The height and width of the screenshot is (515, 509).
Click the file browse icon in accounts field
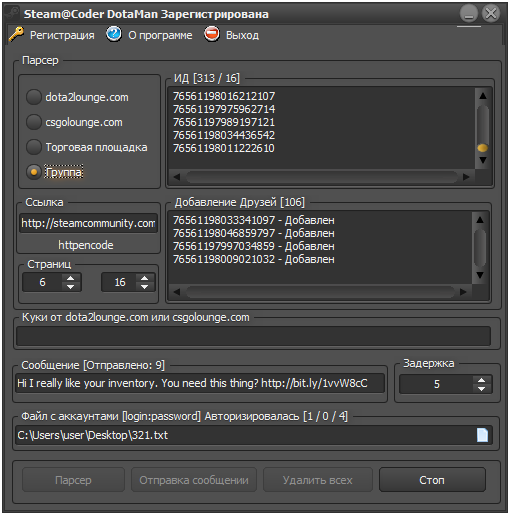482,435
